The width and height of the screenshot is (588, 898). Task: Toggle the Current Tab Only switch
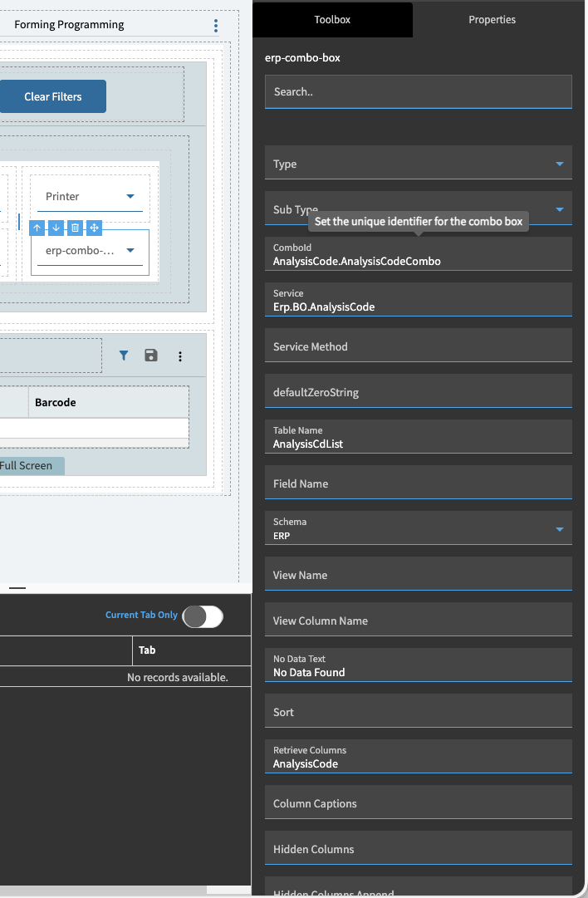point(203,616)
